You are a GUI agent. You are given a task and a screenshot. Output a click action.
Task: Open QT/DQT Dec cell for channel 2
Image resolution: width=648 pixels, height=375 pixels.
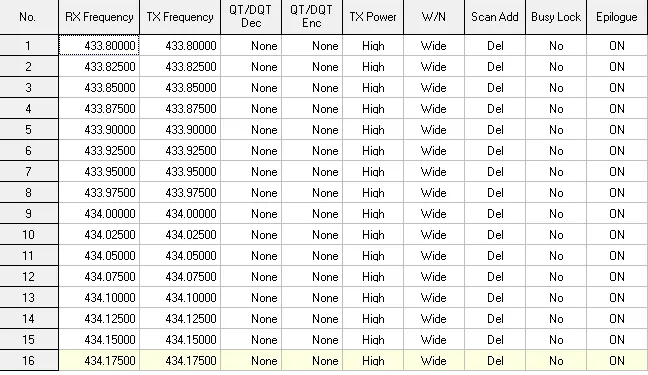pyautogui.click(x=251, y=67)
